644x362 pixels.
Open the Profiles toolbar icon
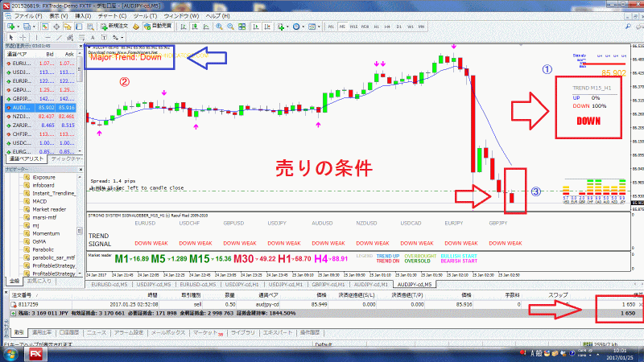(x=27, y=27)
